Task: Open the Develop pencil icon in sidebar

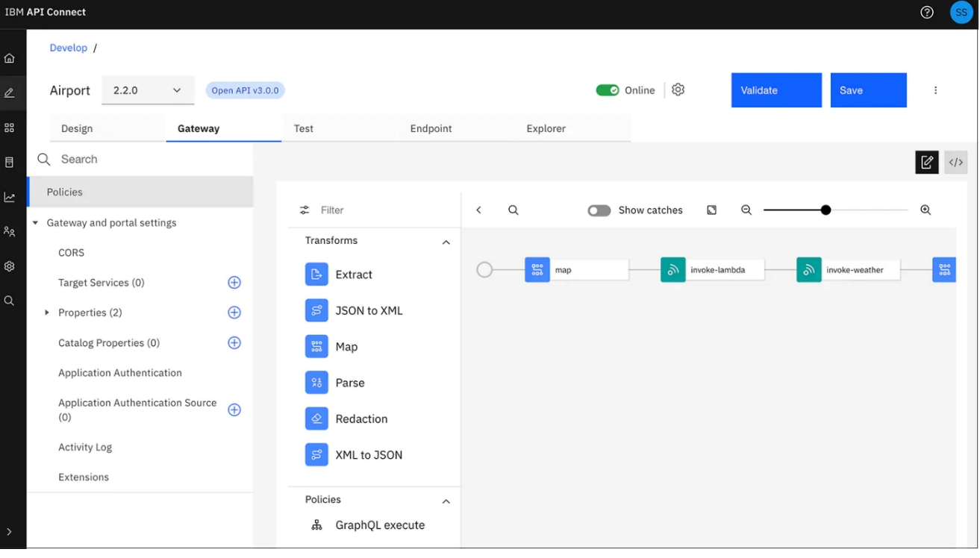Action: pos(10,93)
